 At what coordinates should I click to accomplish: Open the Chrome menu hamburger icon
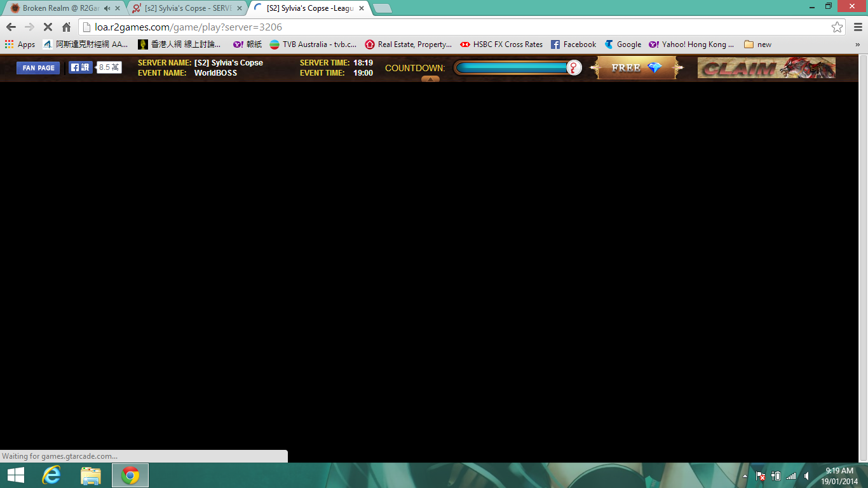(x=858, y=27)
